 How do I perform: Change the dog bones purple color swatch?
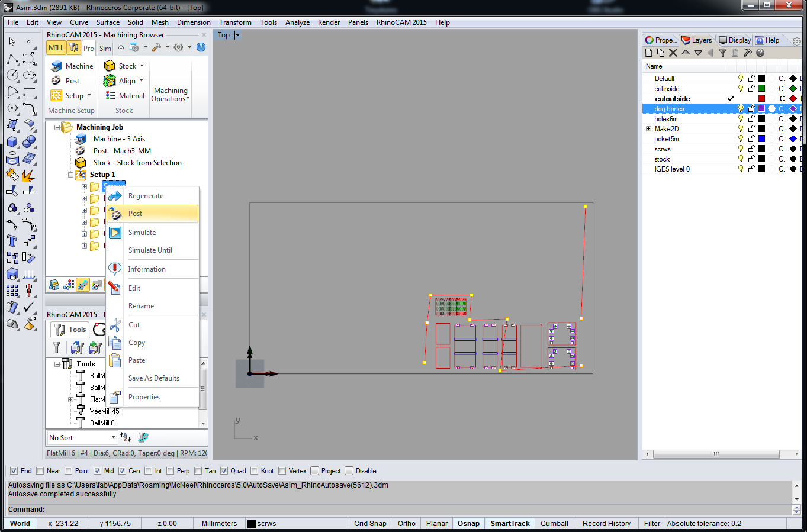point(761,109)
